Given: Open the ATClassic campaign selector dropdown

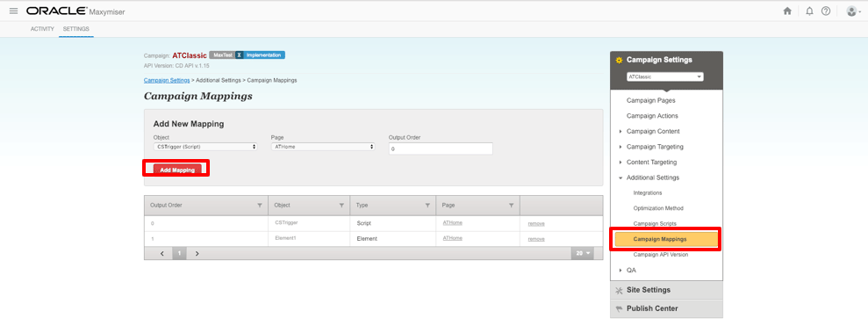Looking at the screenshot, I should (x=665, y=76).
